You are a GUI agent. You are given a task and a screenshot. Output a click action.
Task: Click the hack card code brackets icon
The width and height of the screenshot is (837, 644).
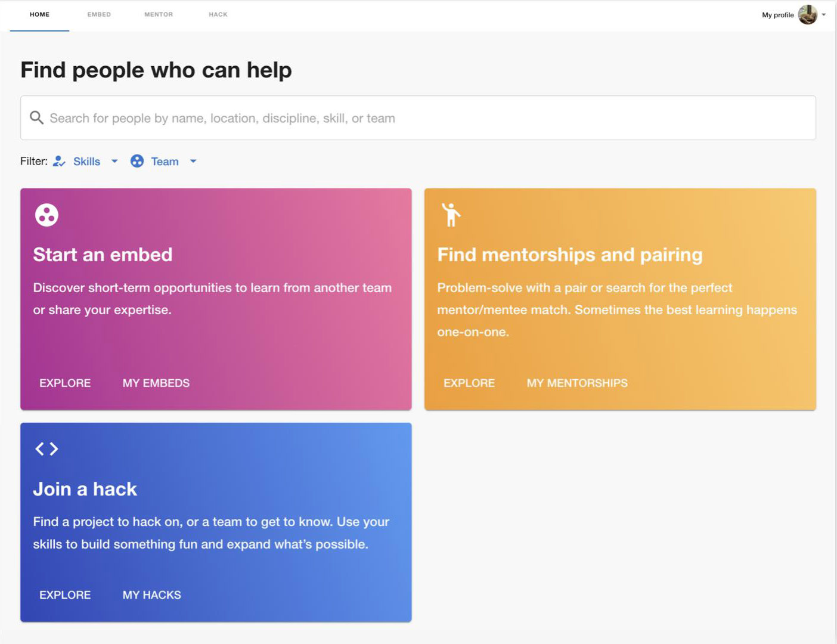(46, 449)
